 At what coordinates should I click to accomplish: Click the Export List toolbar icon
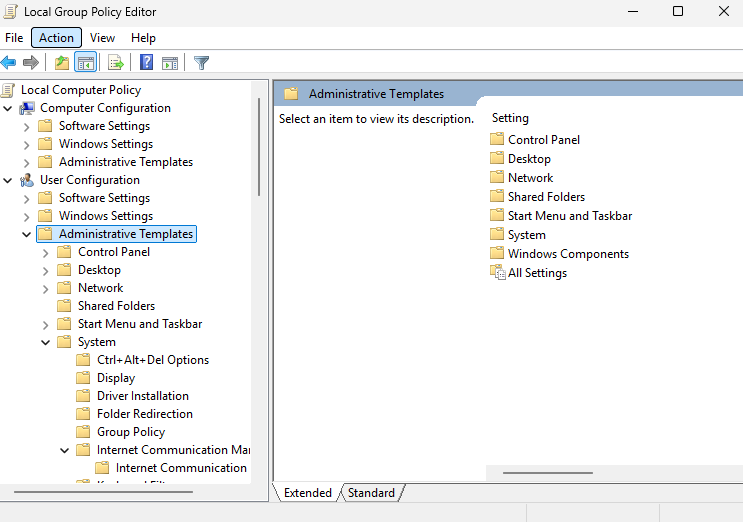116,63
